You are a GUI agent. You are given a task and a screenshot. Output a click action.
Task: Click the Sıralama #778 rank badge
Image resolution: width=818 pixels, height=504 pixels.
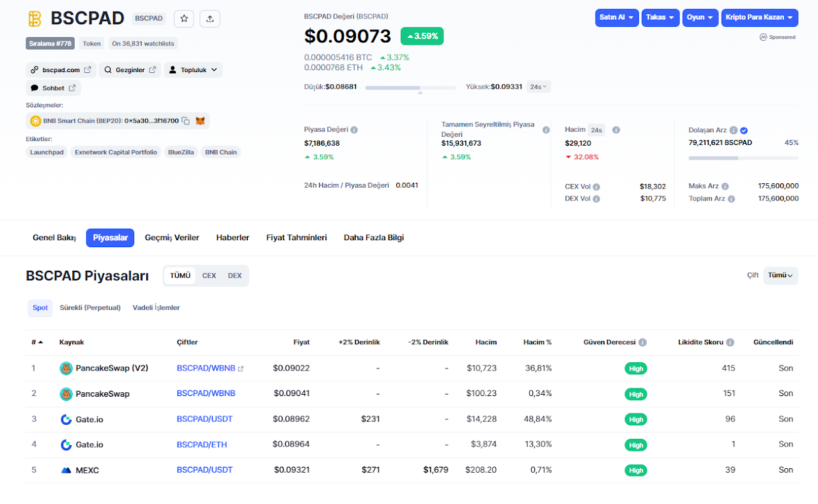click(x=50, y=43)
